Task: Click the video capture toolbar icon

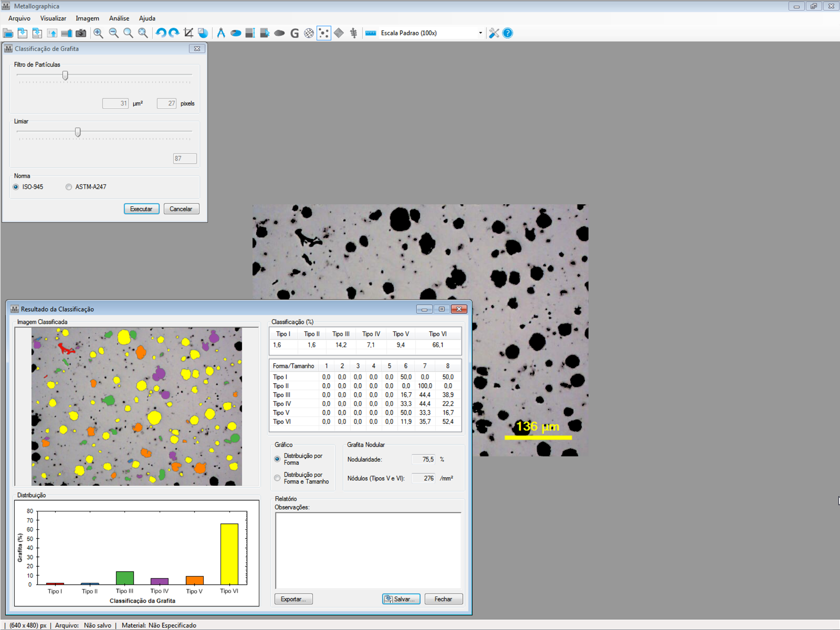Action: [x=66, y=33]
